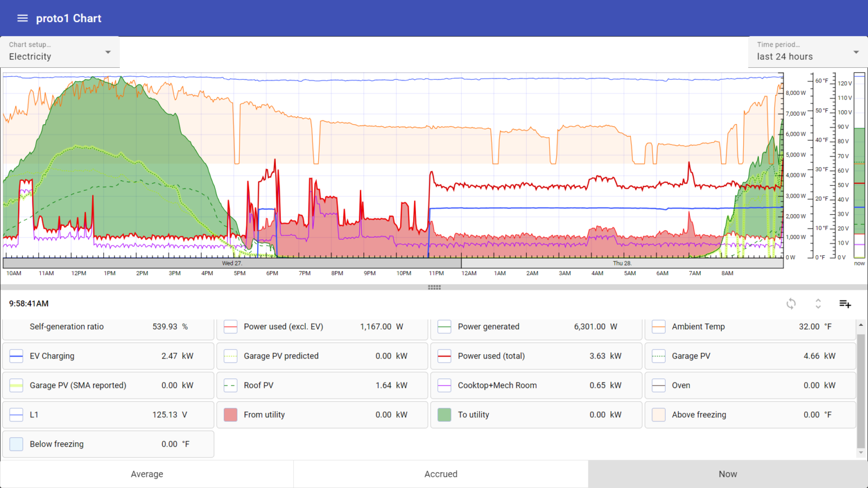Click the Roof PV dashed legend icon
The width and height of the screenshot is (868, 488).
click(x=231, y=385)
